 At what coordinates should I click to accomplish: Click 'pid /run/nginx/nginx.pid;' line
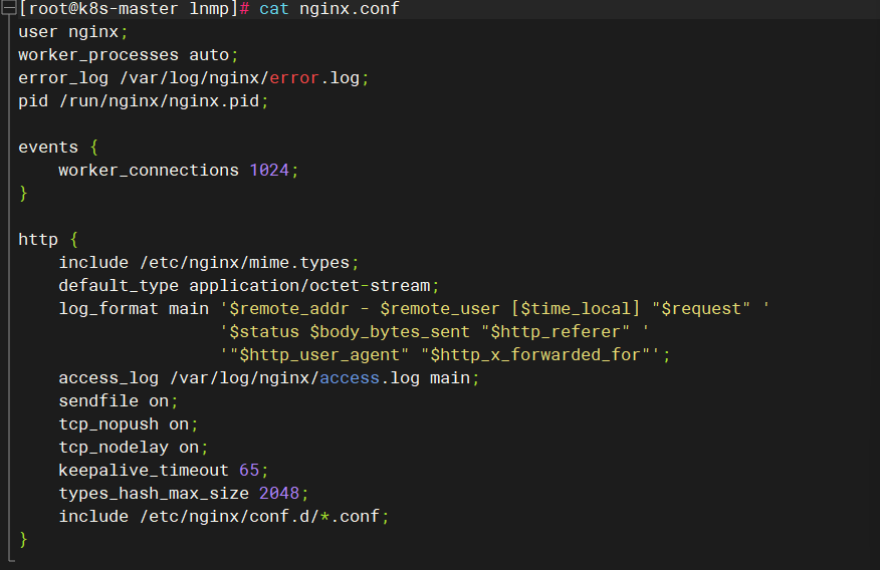point(144,102)
